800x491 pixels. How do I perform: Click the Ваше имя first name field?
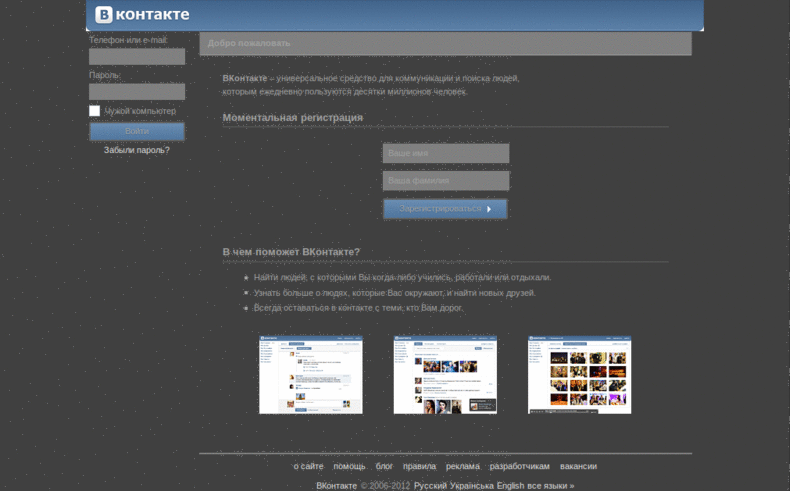pos(446,153)
